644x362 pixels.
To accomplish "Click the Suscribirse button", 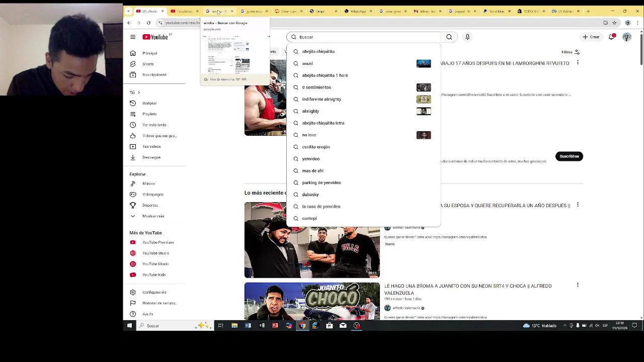I will [x=570, y=156].
